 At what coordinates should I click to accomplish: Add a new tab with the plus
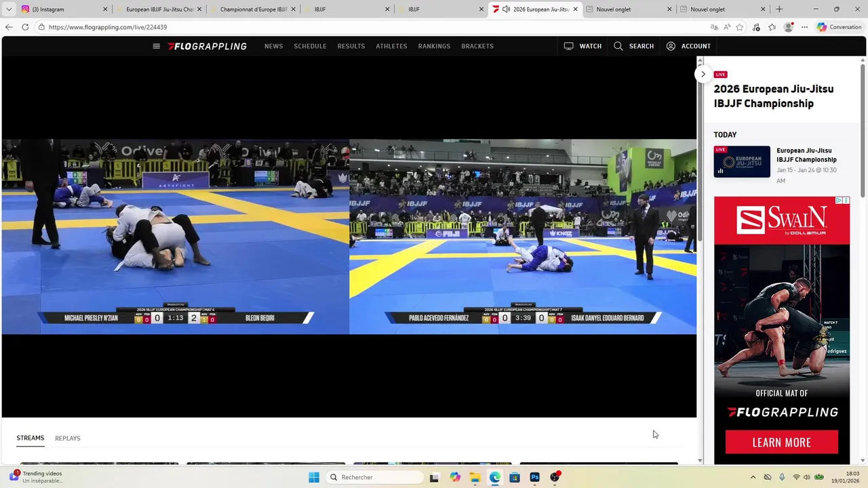coord(779,9)
